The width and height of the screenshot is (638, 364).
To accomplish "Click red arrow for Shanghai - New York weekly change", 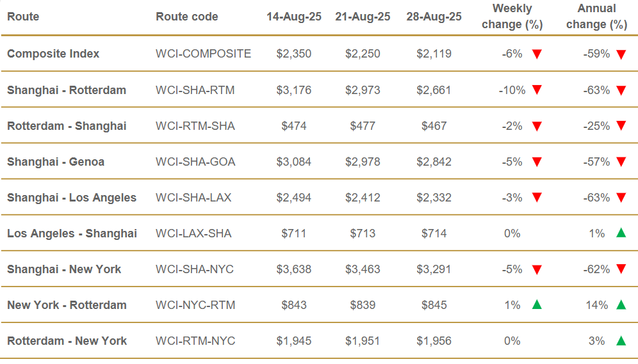I will coord(537,269).
